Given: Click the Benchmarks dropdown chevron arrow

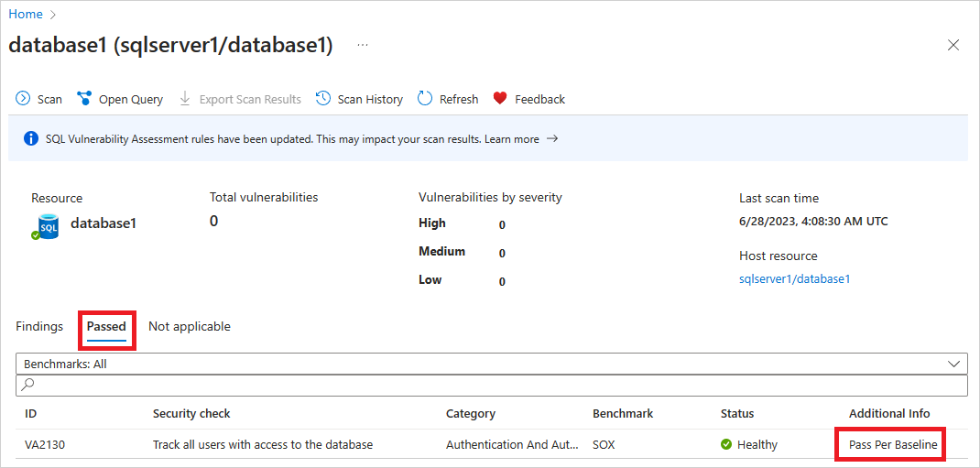Looking at the screenshot, I should coord(953,364).
